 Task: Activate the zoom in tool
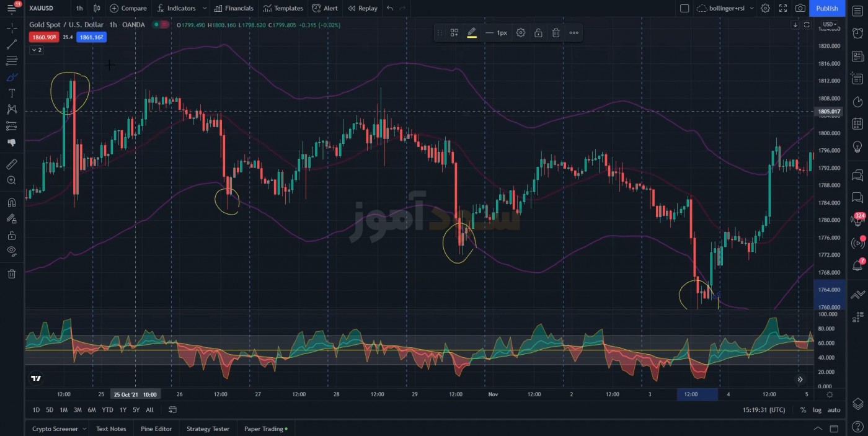coord(12,180)
